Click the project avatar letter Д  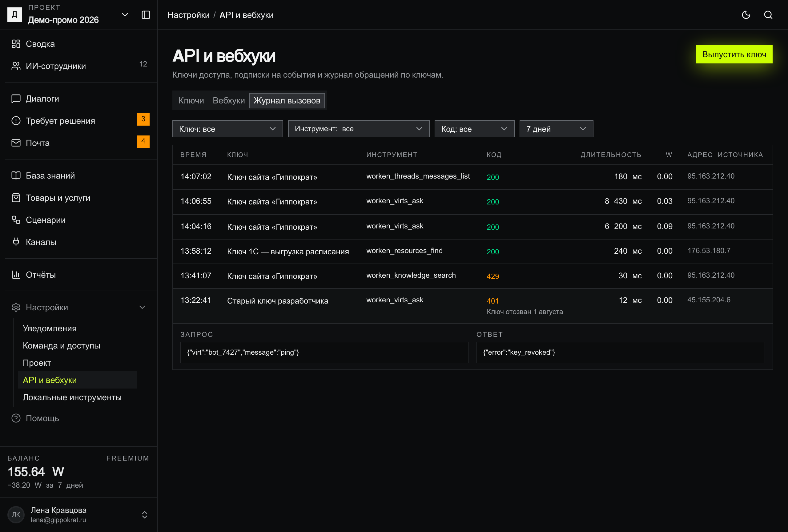(14, 15)
